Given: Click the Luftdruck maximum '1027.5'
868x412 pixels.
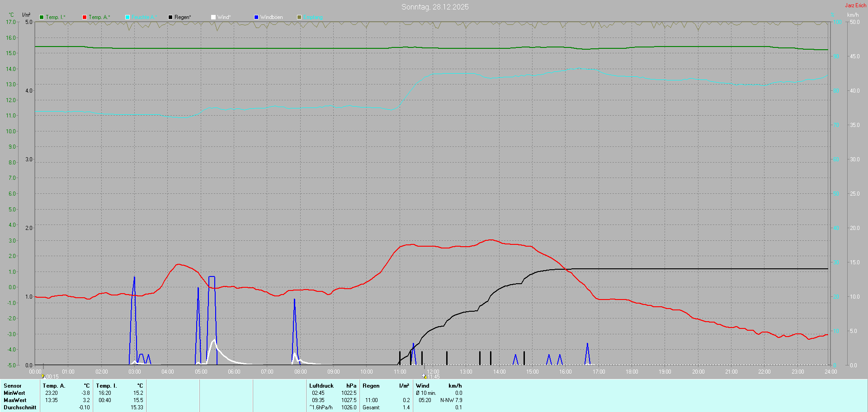Looking at the screenshot, I should 349,400.
